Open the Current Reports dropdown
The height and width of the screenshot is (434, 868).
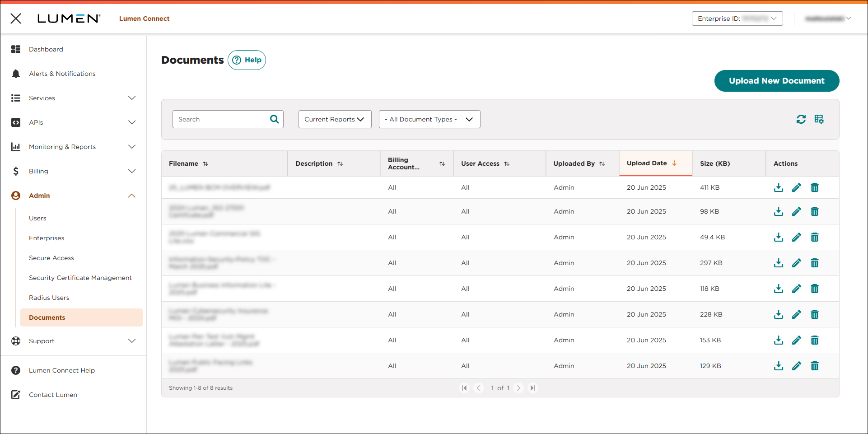pos(335,119)
